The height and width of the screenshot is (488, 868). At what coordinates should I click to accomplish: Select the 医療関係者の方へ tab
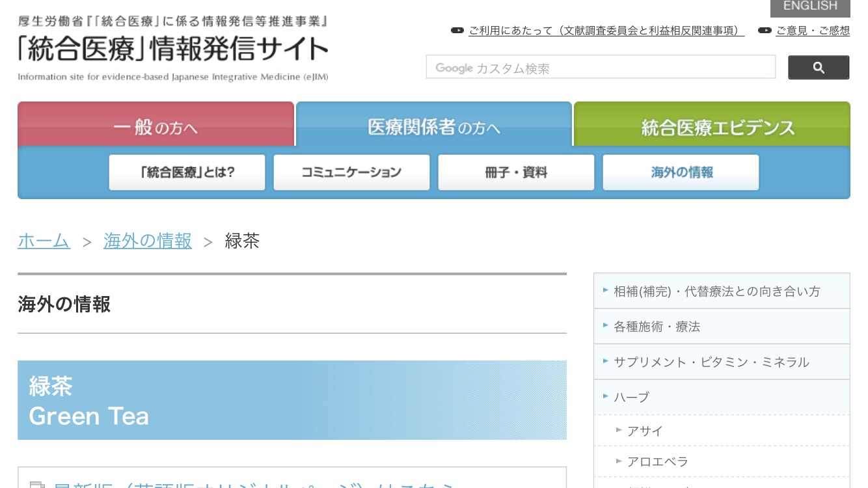point(433,126)
